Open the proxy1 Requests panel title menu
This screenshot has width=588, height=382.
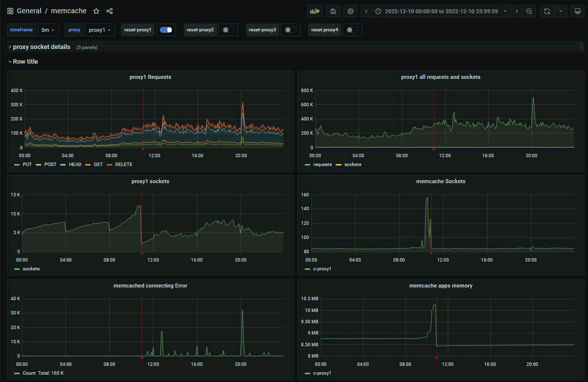[x=150, y=77]
